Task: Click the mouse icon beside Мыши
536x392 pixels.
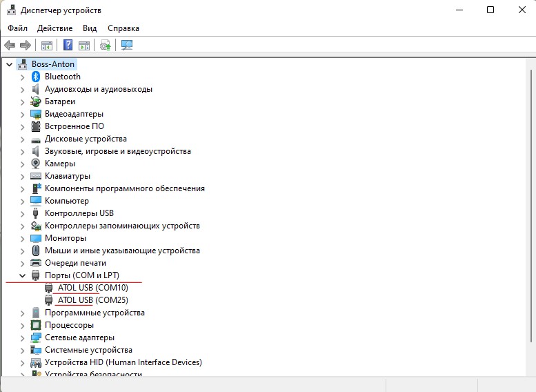Action: click(x=36, y=251)
